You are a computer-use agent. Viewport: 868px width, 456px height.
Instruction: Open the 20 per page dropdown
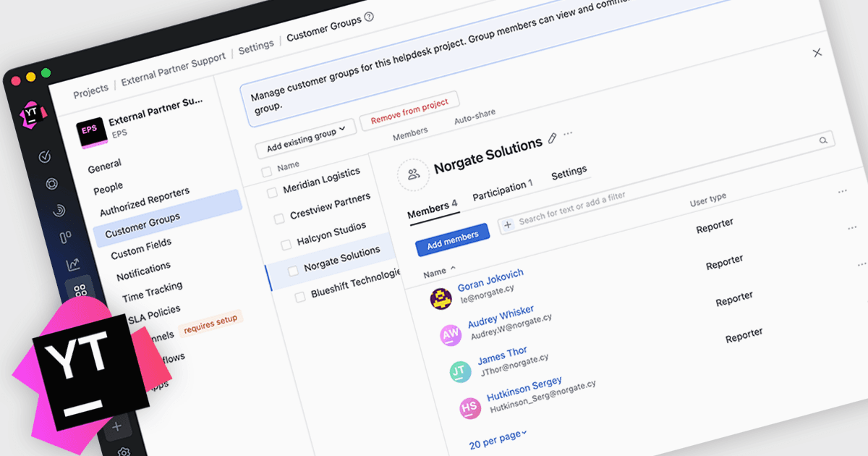[x=498, y=439]
